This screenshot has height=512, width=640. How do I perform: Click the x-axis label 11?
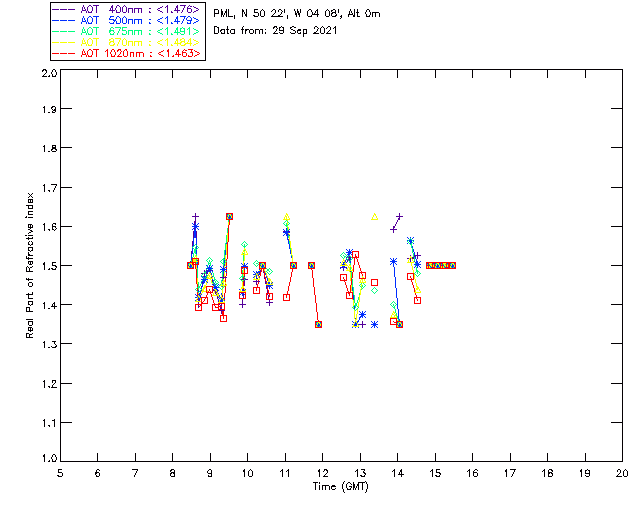[x=285, y=473]
